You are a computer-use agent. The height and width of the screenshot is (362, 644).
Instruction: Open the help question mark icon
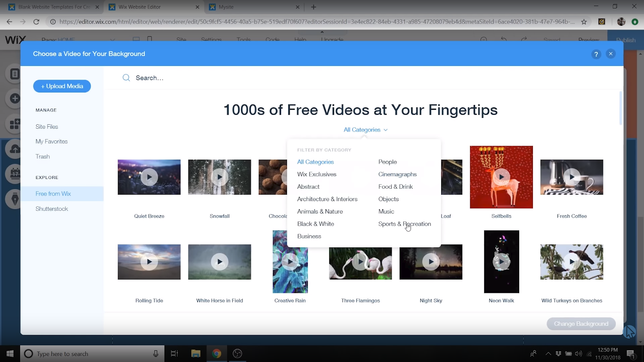[x=596, y=54]
